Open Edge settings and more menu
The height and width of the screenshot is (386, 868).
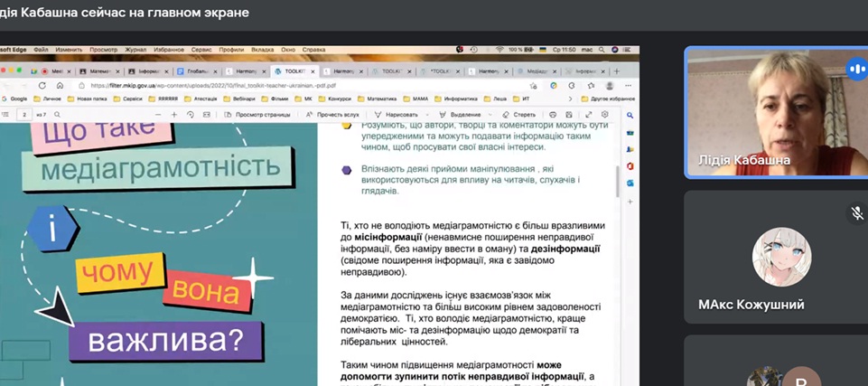point(629,86)
